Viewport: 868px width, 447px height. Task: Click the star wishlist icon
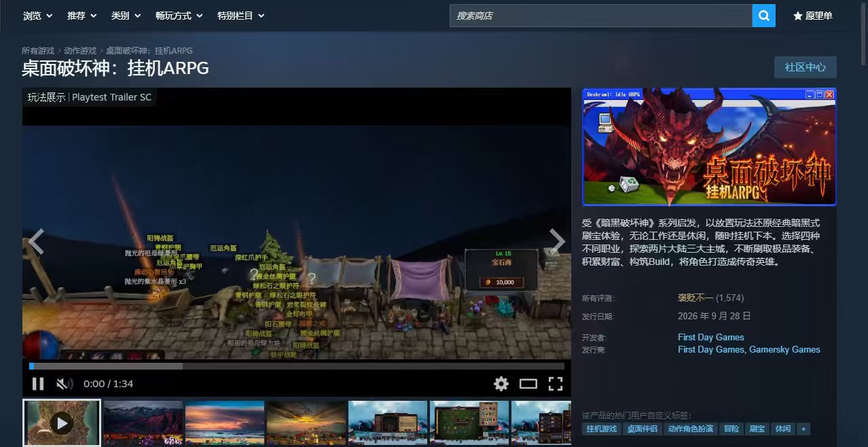[798, 16]
